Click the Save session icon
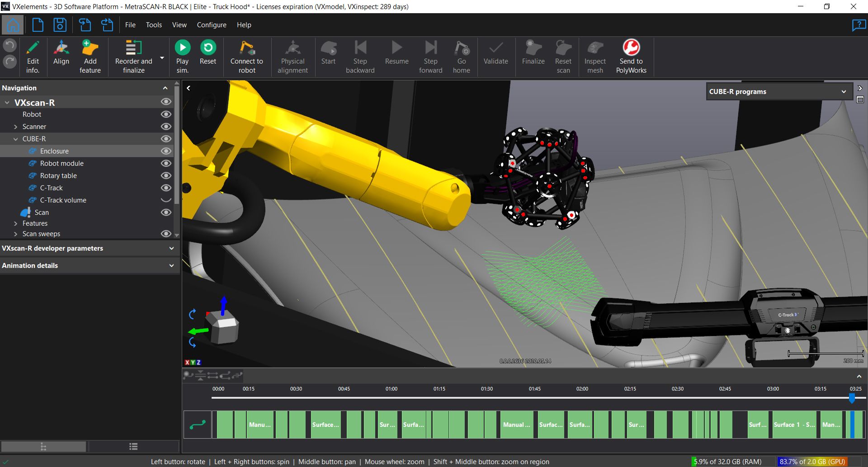868x467 pixels. 60,25
